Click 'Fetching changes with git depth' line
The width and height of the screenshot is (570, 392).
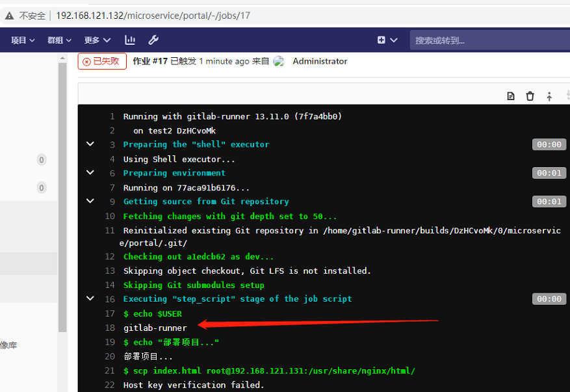230,216
